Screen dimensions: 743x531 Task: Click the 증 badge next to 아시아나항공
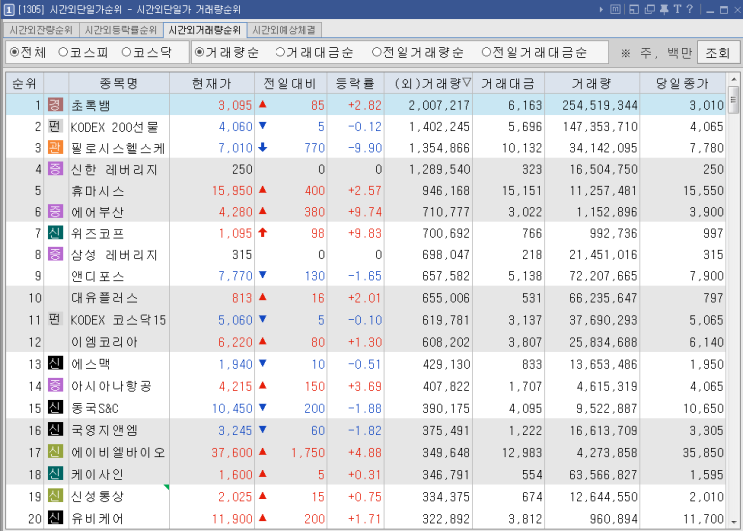coord(55,386)
